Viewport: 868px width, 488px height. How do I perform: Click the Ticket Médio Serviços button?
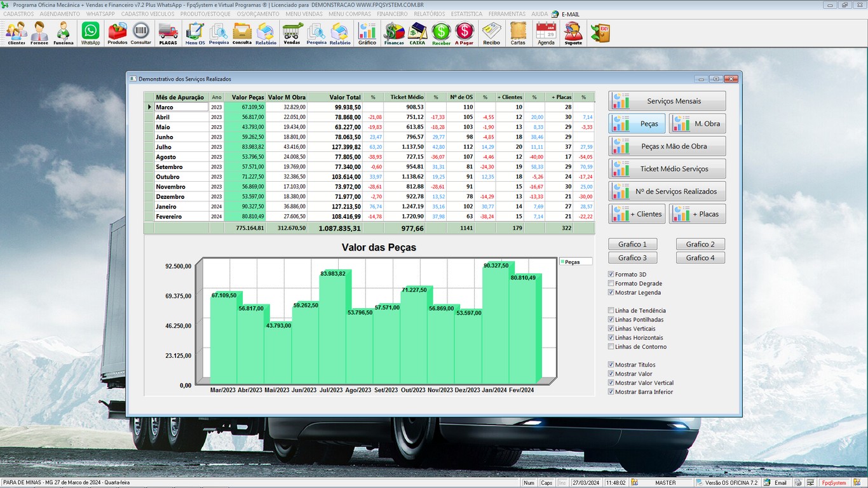point(667,168)
